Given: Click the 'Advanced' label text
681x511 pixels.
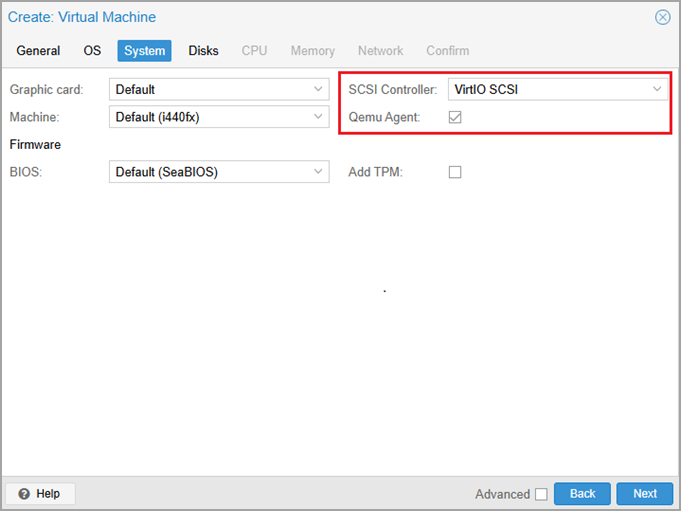Looking at the screenshot, I should click(x=502, y=494).
